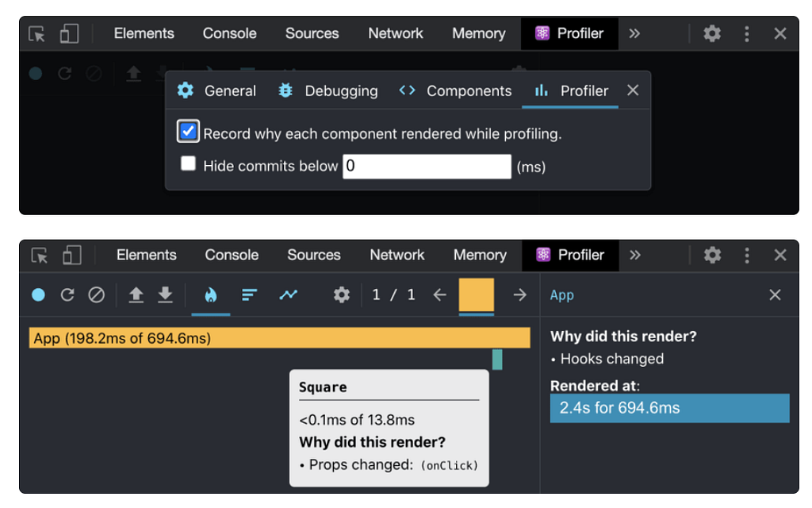This screenshot has height=508, width=812.
Task: Open kebab menu in top DevTools
Action: point(747,33)
